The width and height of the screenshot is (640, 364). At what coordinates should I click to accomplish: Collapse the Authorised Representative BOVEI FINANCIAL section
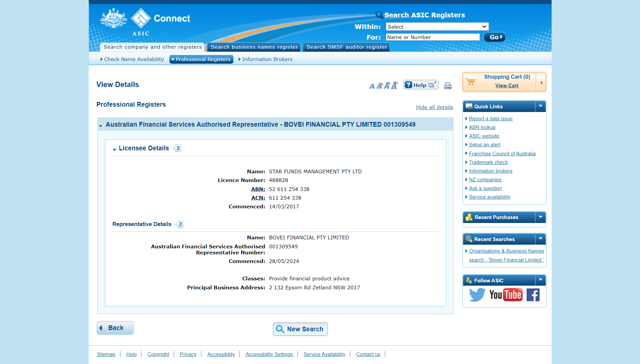(100, 126)
